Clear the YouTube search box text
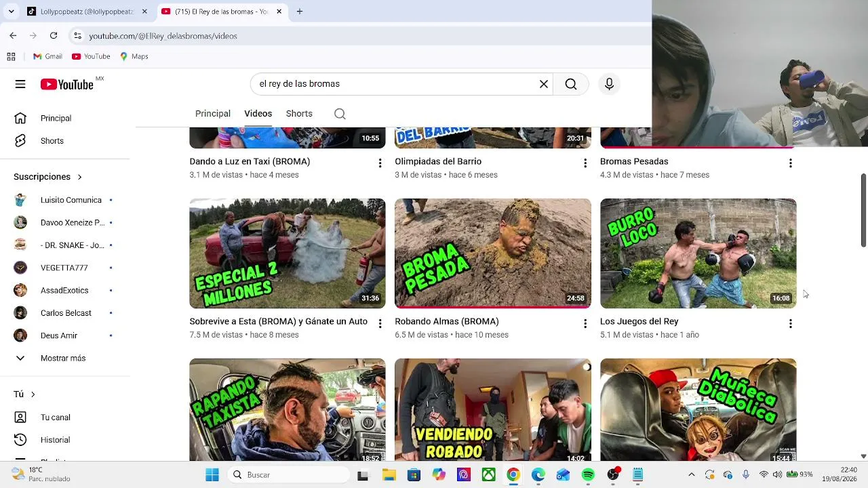 (x=544, y=84)
